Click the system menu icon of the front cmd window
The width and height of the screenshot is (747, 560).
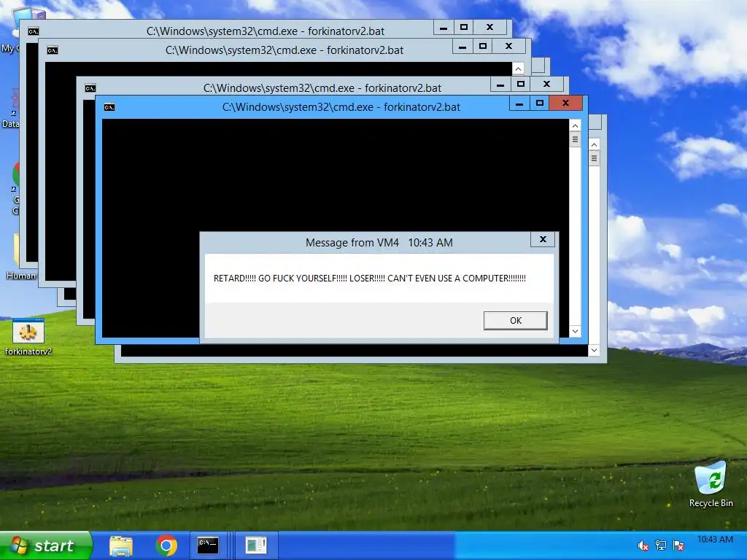point(109,107)
